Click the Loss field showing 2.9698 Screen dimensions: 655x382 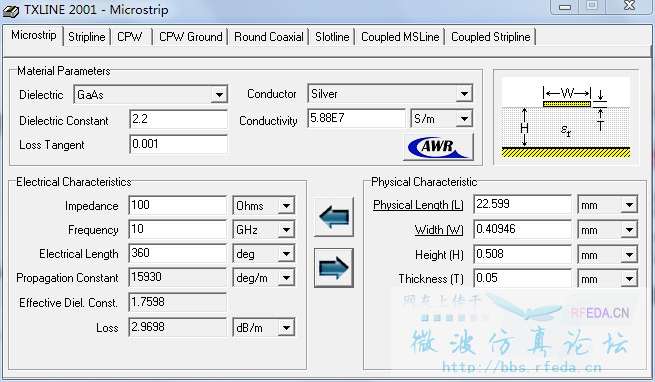(x=178, y=327)
